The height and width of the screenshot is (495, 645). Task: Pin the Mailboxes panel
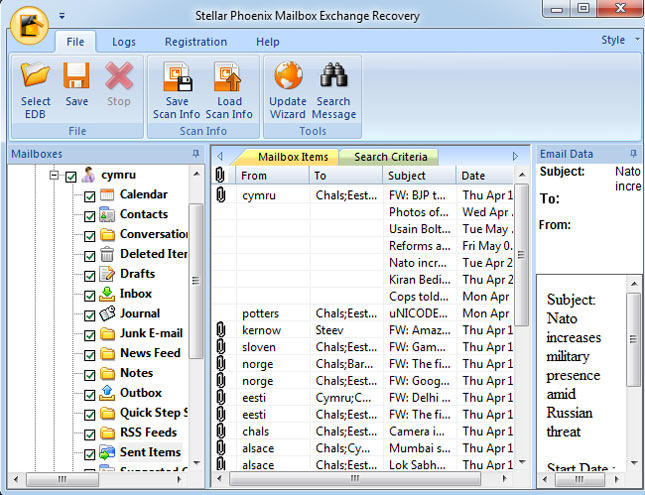196,154
